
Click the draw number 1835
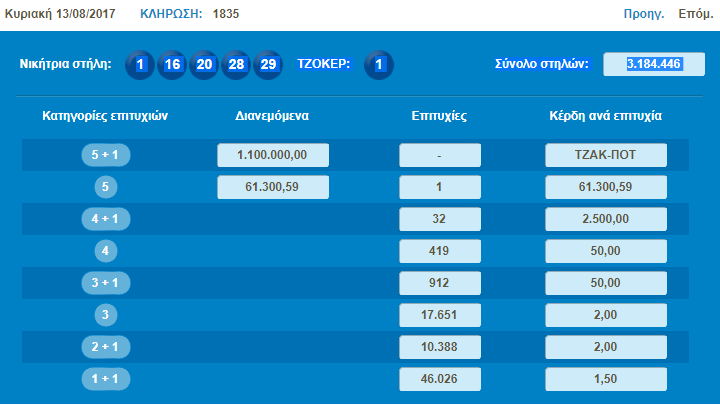point(226,15)
